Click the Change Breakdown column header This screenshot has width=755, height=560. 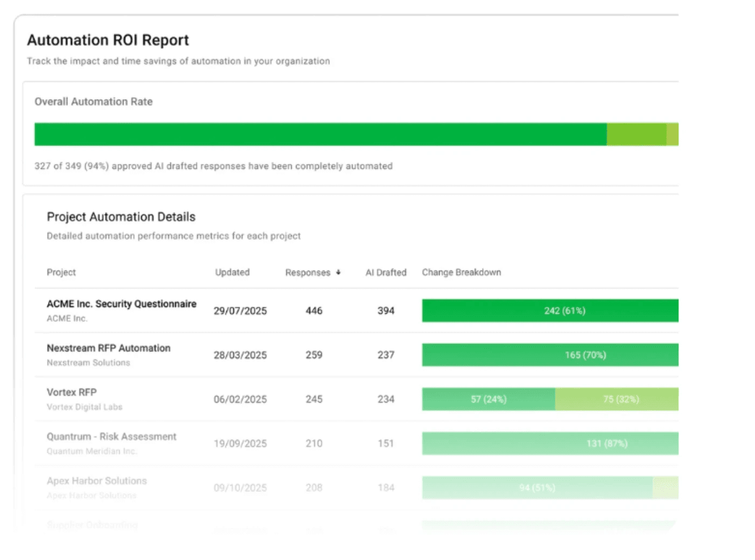(x=462, y=272)
